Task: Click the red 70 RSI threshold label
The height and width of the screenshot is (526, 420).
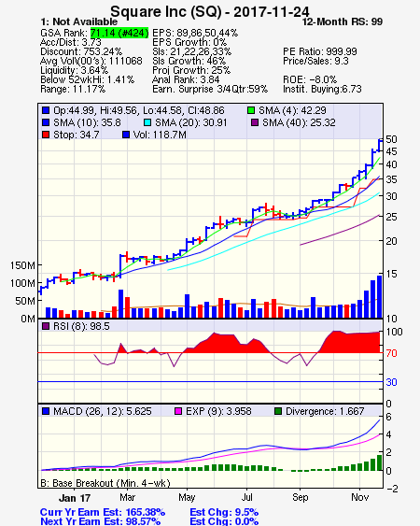Action: [391, 353]
